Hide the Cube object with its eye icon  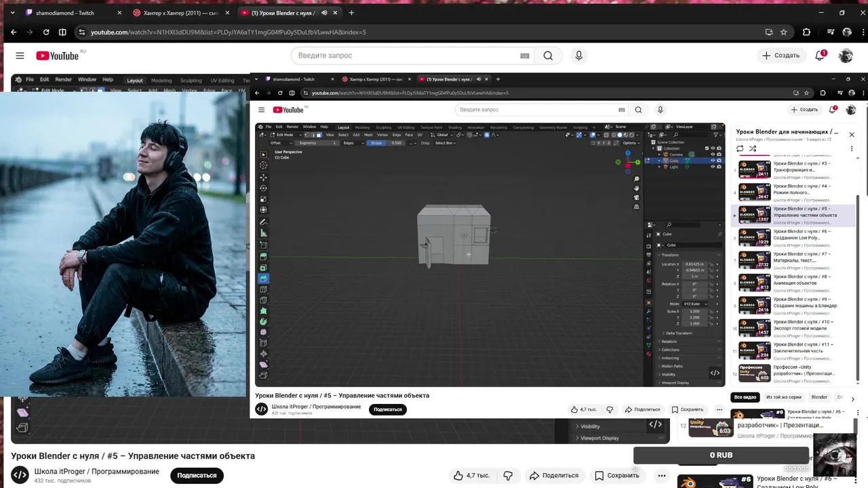(713, 161)
